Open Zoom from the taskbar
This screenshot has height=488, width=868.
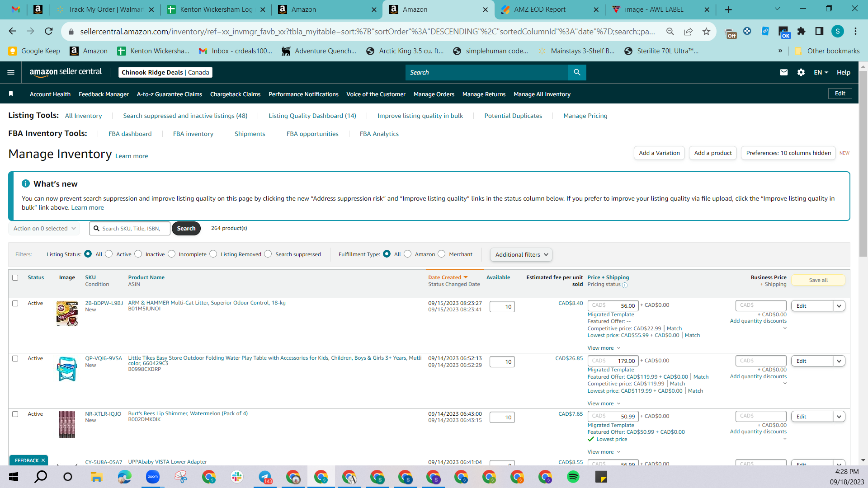pyautogui.click(x=153, y=477)
